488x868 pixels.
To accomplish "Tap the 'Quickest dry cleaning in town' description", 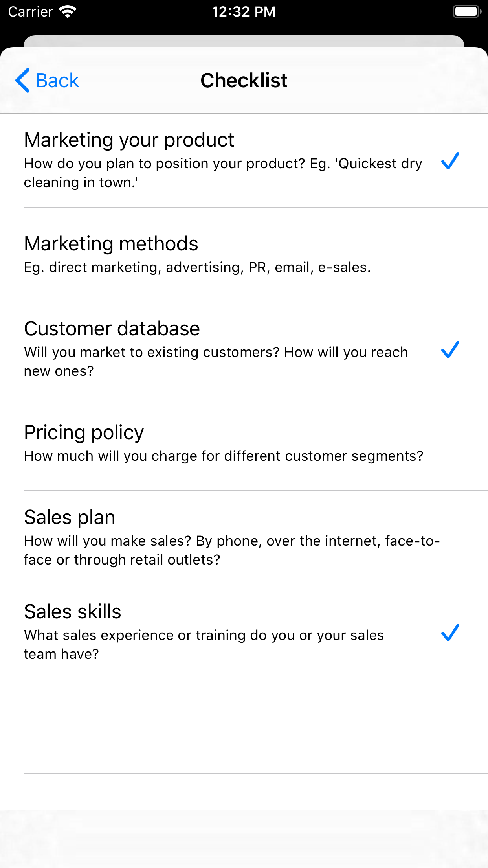I will (x=222, y=173).
